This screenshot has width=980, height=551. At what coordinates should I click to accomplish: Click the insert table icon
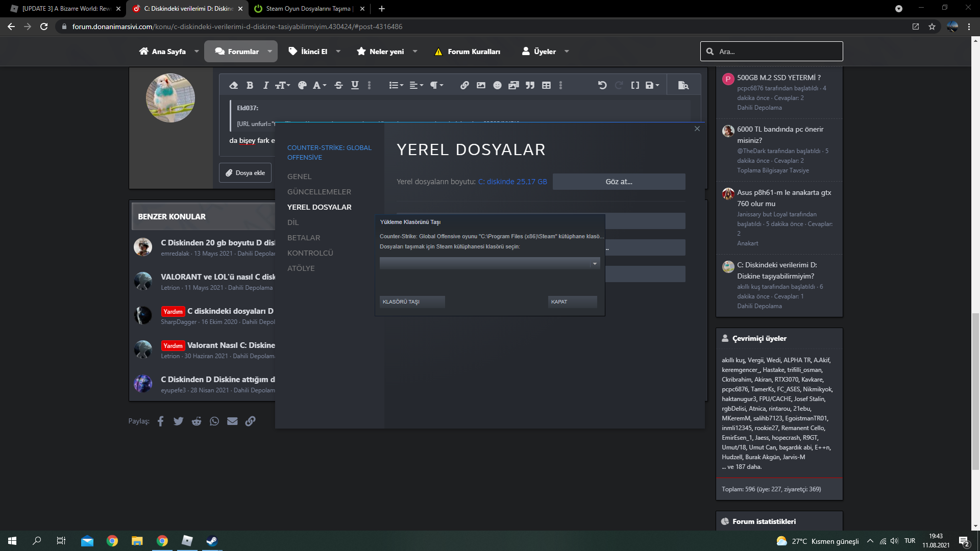(x=546, y=85)
